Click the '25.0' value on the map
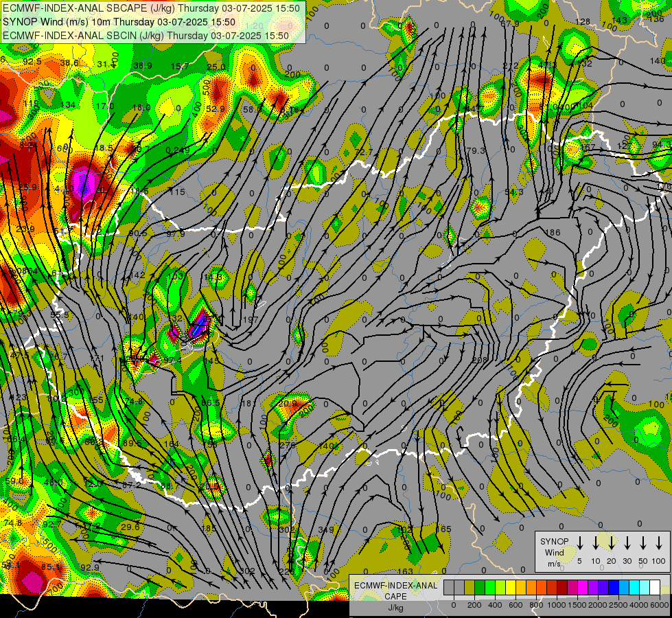The width and height of the screenshot is (672, 618). (216, 67)
